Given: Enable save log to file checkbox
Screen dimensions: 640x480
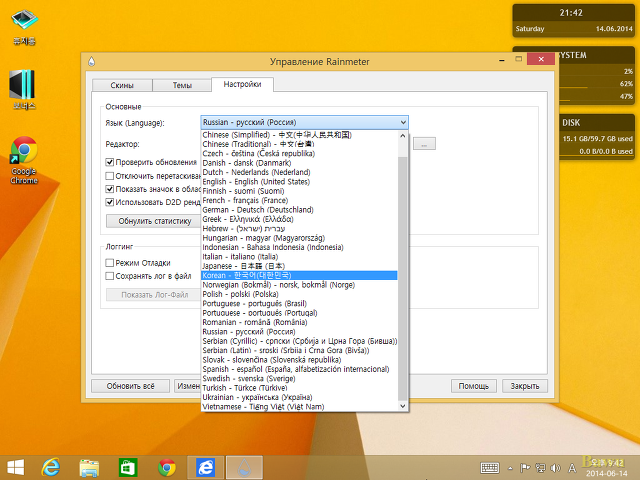Looking at the screenshot, I should pyautogui.click(x=109, y=276).
